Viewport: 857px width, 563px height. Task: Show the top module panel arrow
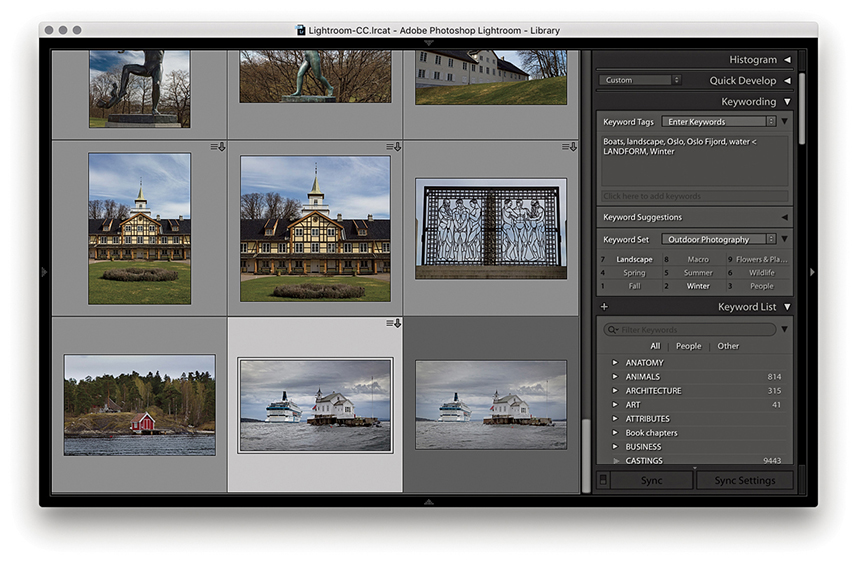[428, 43]
